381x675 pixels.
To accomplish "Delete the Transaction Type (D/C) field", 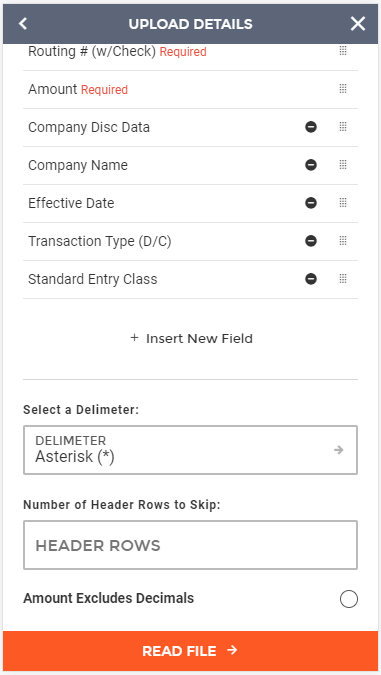I will (311, 241).
